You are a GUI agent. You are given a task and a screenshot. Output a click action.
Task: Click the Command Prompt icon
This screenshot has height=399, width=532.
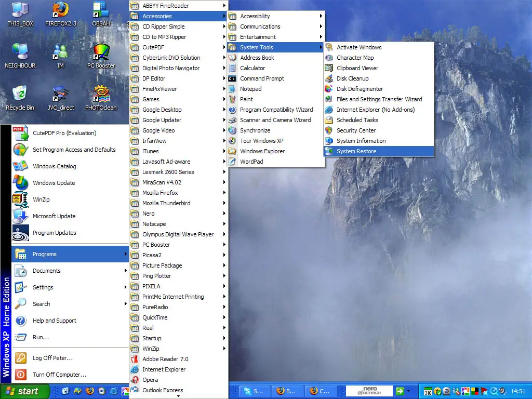[x=232, y=78]
